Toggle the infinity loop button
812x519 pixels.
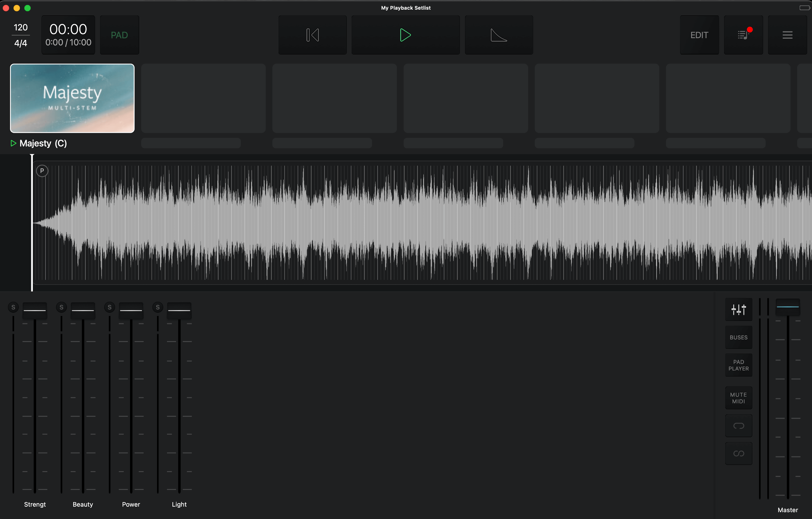[738, 454]
